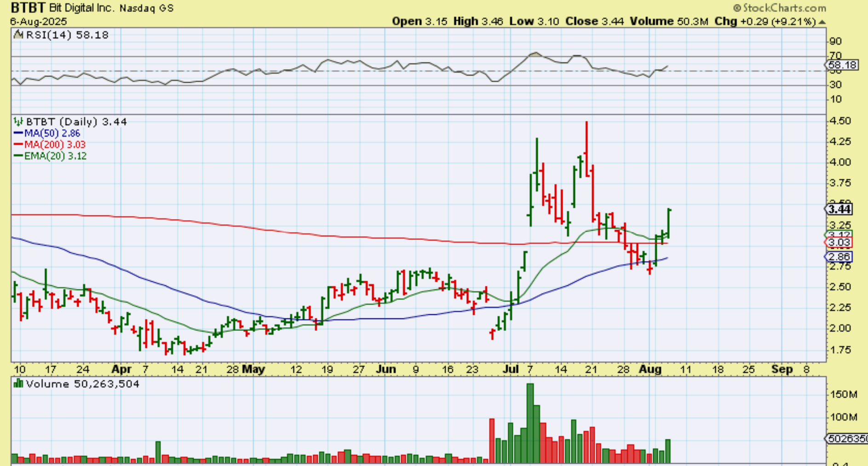This screenshot has width=868, height=466.
Task: Click the 3.44 last price tag on right axis
Action: pos(839,209)
